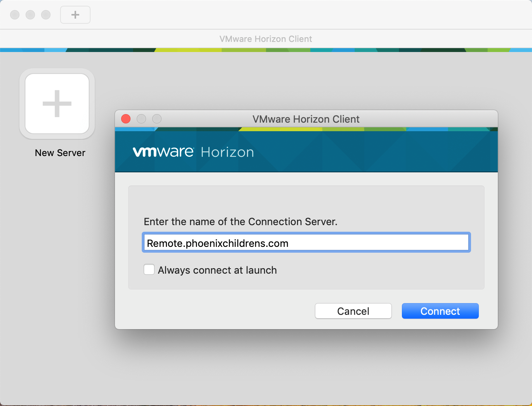Screen dimensions: 532x406
Task: Click the Horizon word in the blue banner
Action: (227, 152)
